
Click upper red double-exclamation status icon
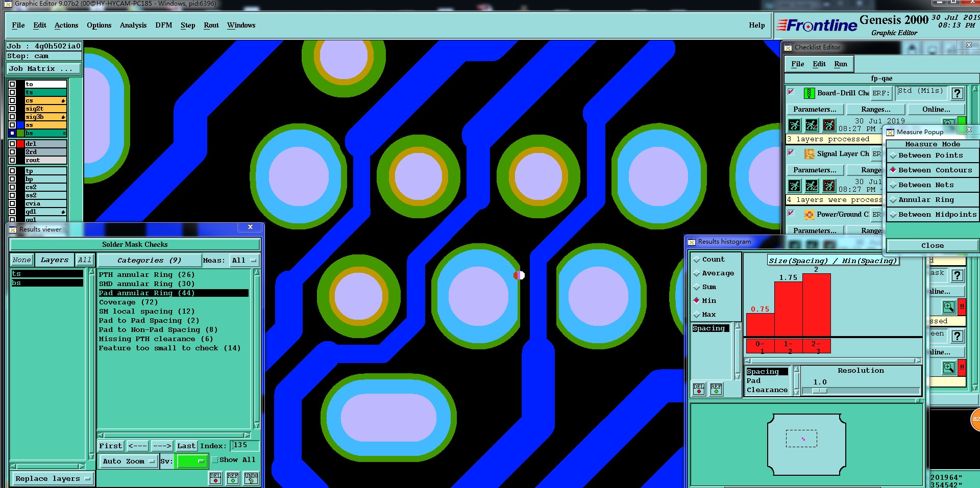tap(962, 307)
